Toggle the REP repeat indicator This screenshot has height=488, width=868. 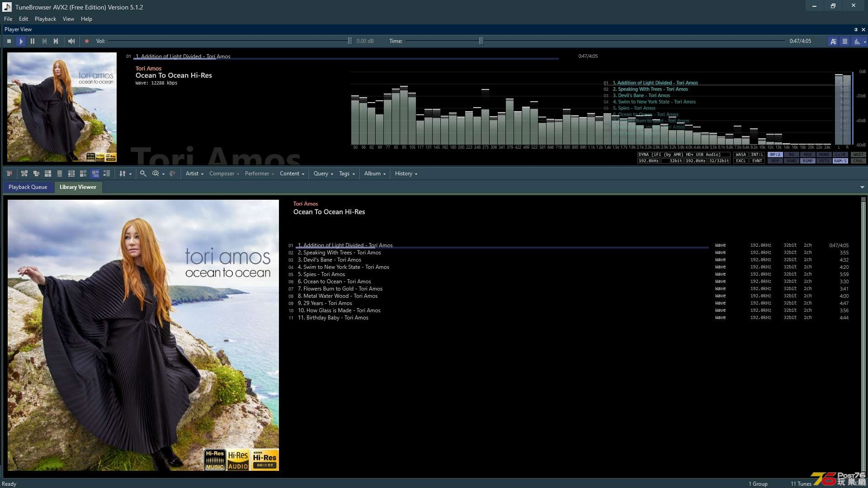pos(775,161)
